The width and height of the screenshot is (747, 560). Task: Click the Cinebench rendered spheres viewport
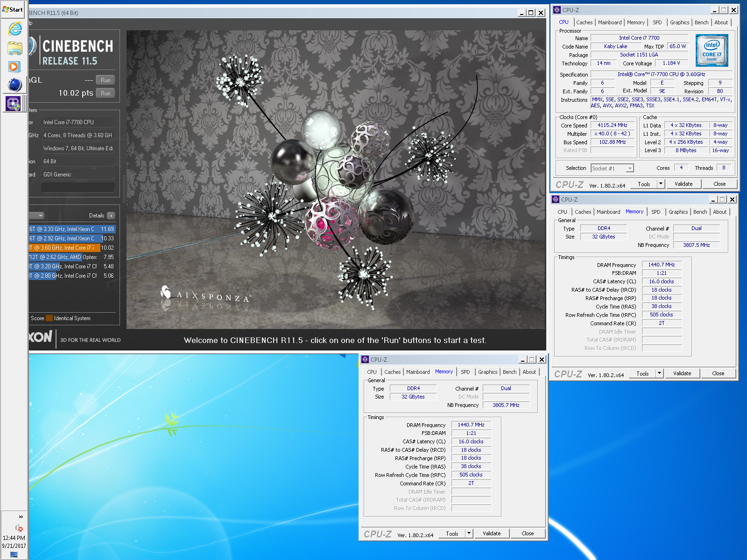point(336,180)
